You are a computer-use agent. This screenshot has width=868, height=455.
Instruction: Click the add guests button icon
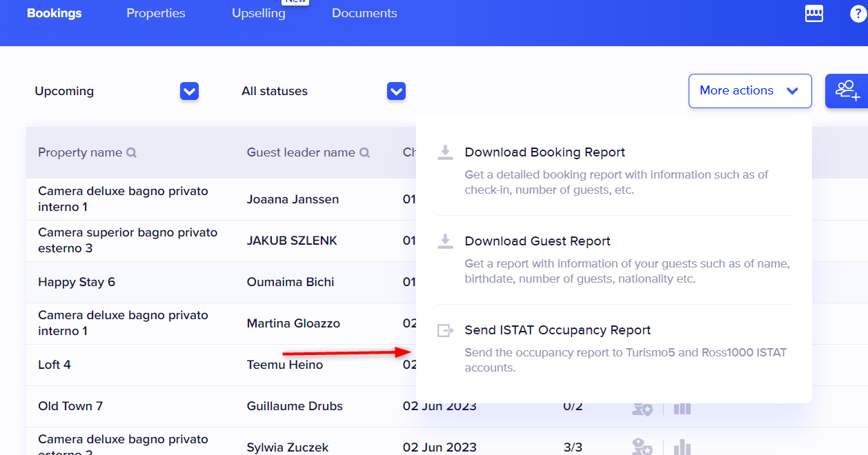847,91
